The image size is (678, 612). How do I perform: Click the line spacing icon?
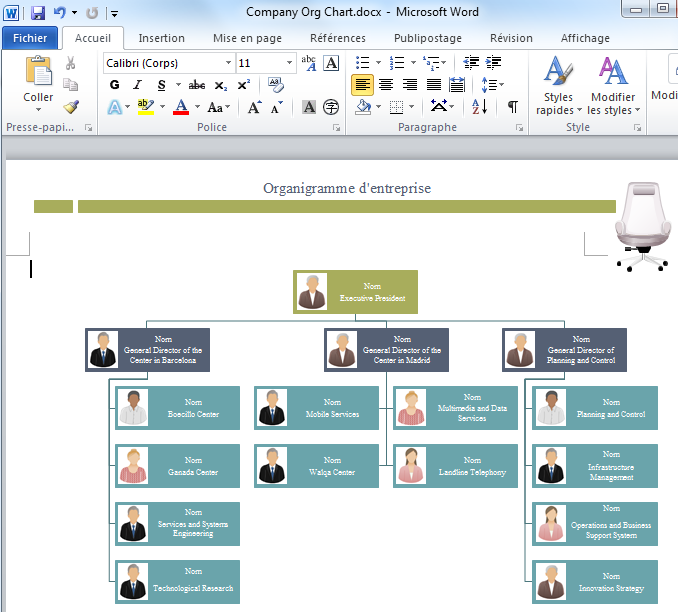pyautogui.click(x=489, y=85)
